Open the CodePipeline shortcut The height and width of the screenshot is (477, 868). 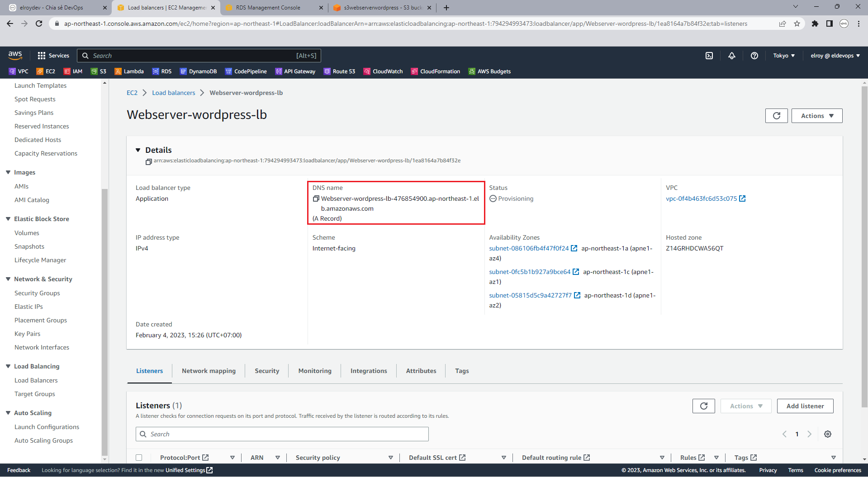246,71
